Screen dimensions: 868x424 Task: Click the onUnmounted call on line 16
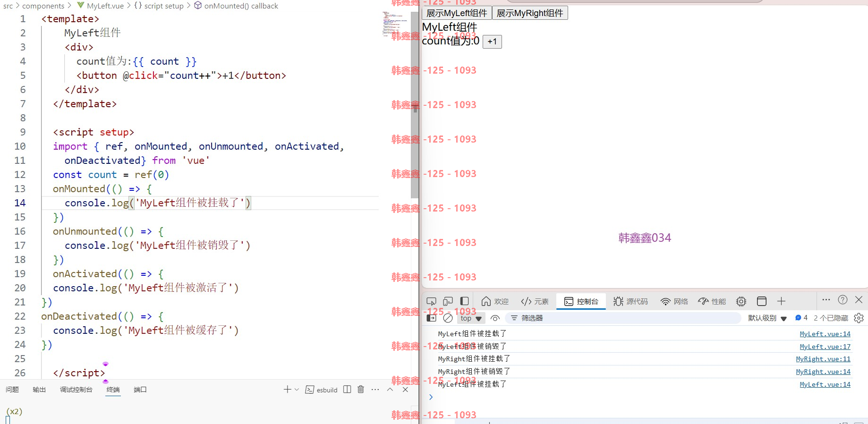pos(85,231)
